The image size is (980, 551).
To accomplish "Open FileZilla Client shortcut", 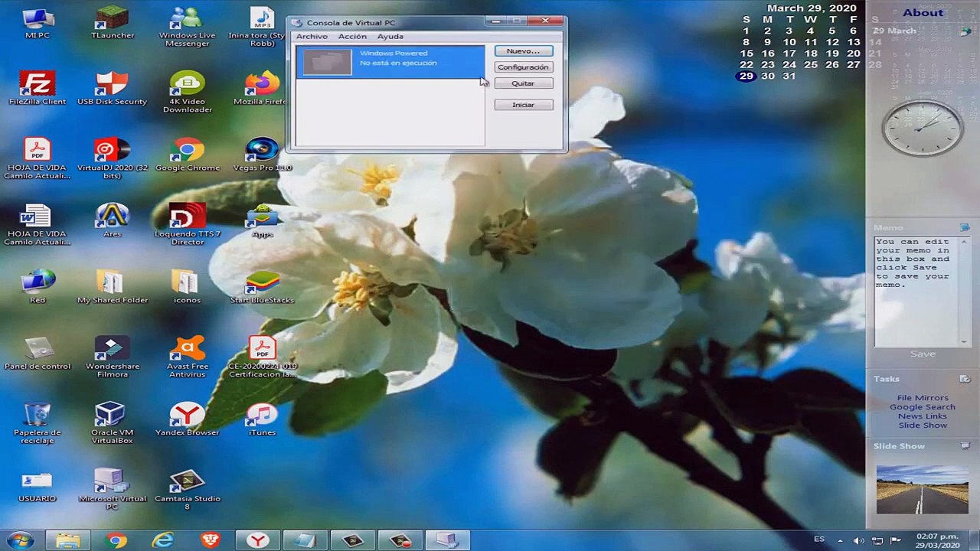I will (x=37, y=89).
